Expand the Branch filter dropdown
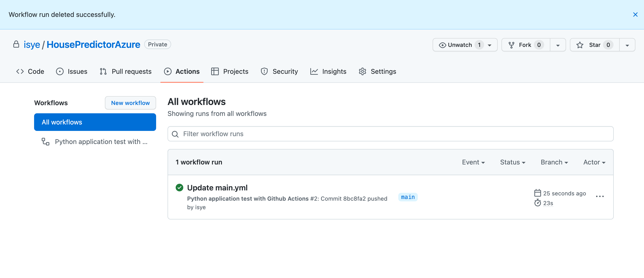This screenshot has height=278, width=644. pyautogui.click(x=554, y=162)
